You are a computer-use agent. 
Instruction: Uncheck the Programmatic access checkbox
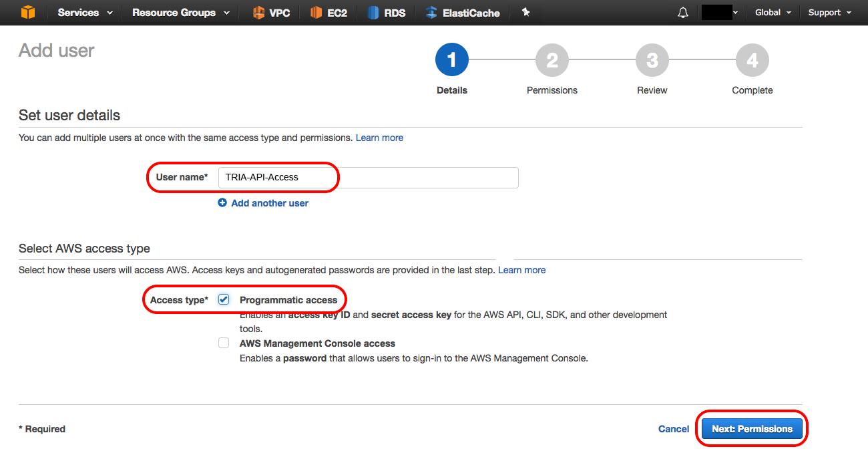click(224, 299)
